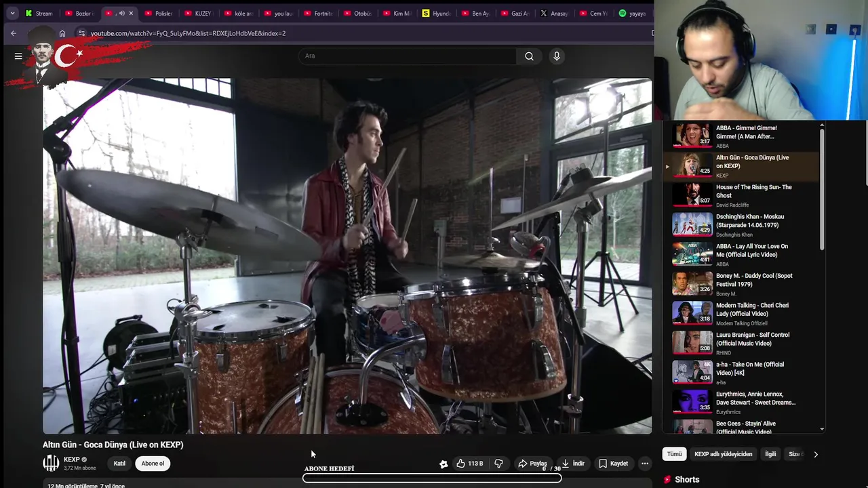Open House of The Rising Sun thumbnail
Image resolution: width=868 pixels, height=488 pixels.
tap(692, 195)
